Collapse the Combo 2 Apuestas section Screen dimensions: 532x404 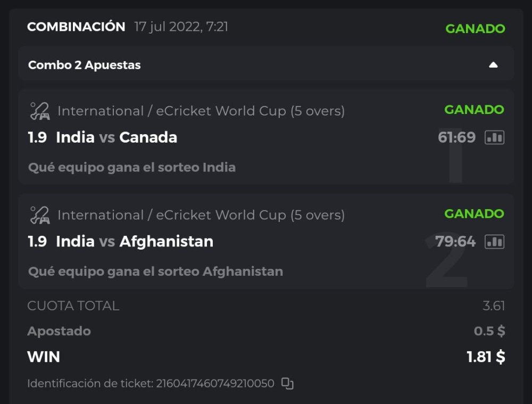click(493, 65)
